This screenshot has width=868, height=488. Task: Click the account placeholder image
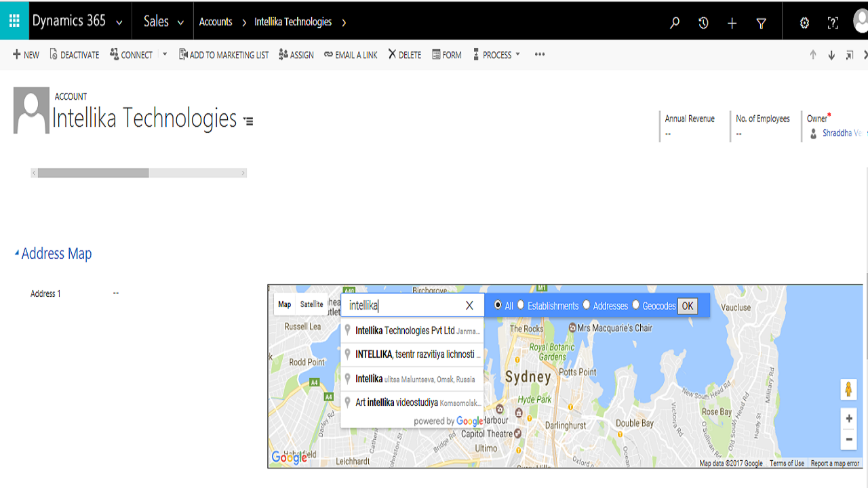tap(31, 110)
